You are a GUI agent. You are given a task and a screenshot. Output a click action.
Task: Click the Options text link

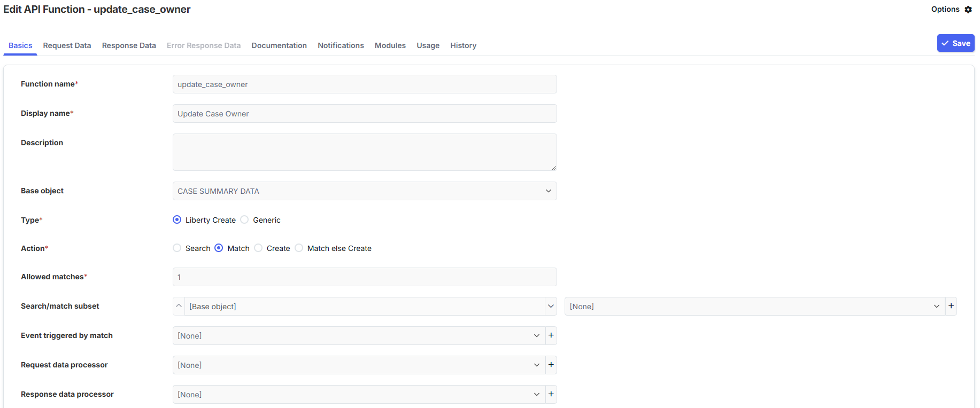pyautogui.click(x=945, y=9)
